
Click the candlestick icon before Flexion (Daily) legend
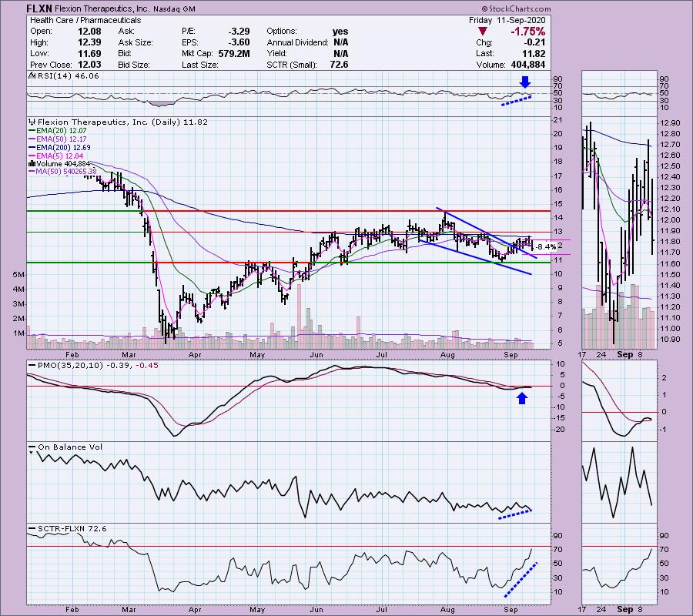32,122
